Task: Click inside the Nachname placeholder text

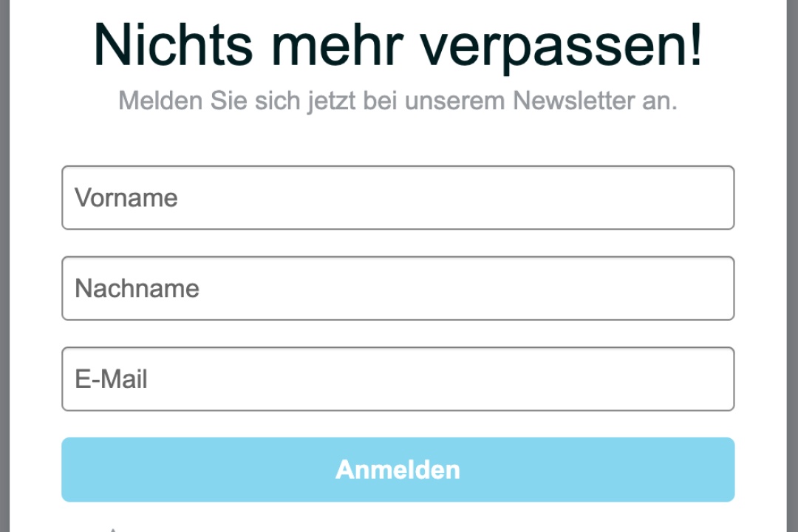Action: pyautogui.click(x=136, y=288)
